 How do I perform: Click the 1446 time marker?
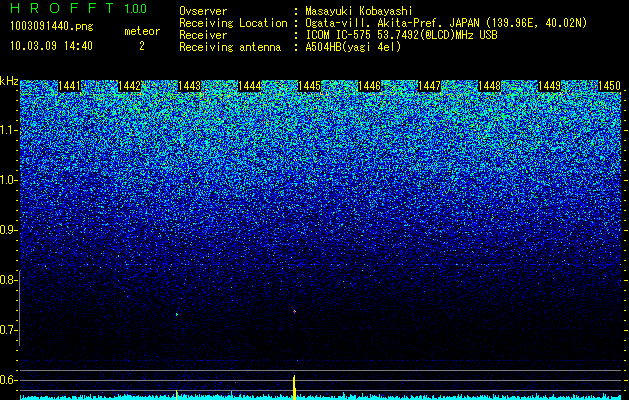point(369,86)
